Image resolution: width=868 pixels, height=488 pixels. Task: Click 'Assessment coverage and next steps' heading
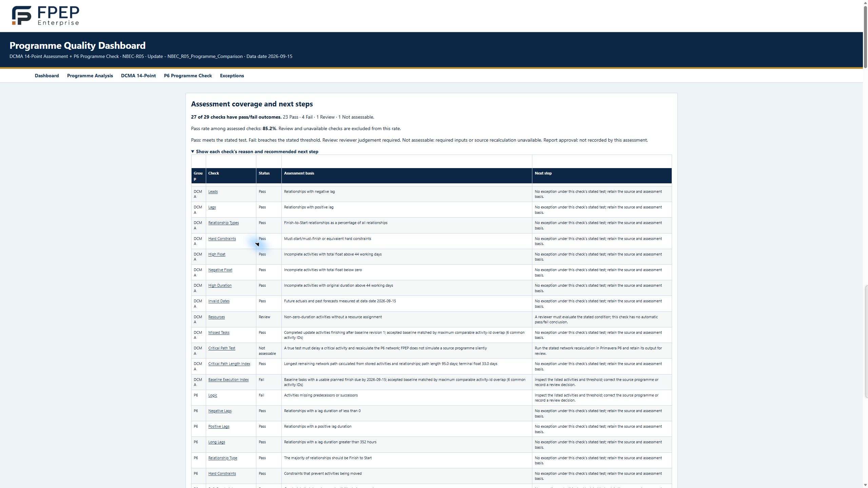[x=252, y=104]
